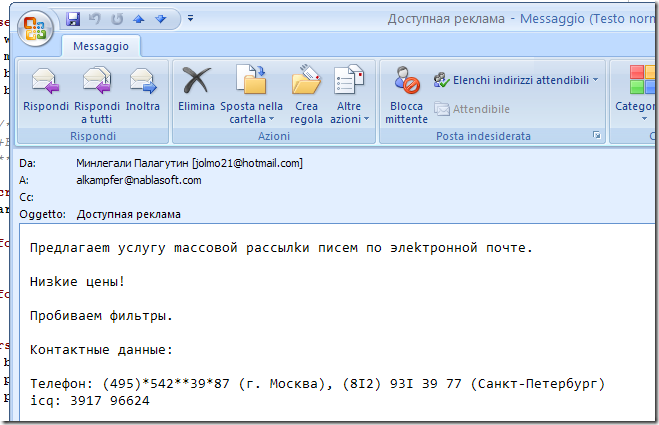This screenshot has width=659, height=425.
Task: Select the Messaggio ribbon tab
Action: (x=101, y=46)
